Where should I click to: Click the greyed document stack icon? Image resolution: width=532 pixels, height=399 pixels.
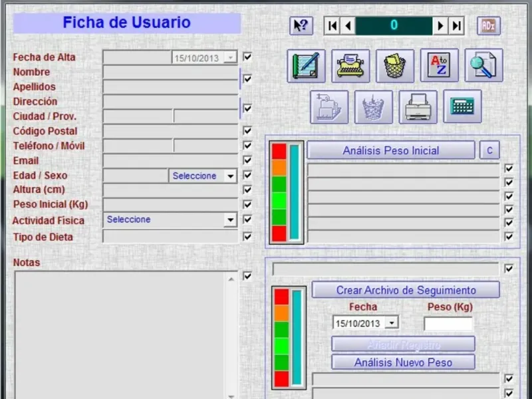click(329, 107)
